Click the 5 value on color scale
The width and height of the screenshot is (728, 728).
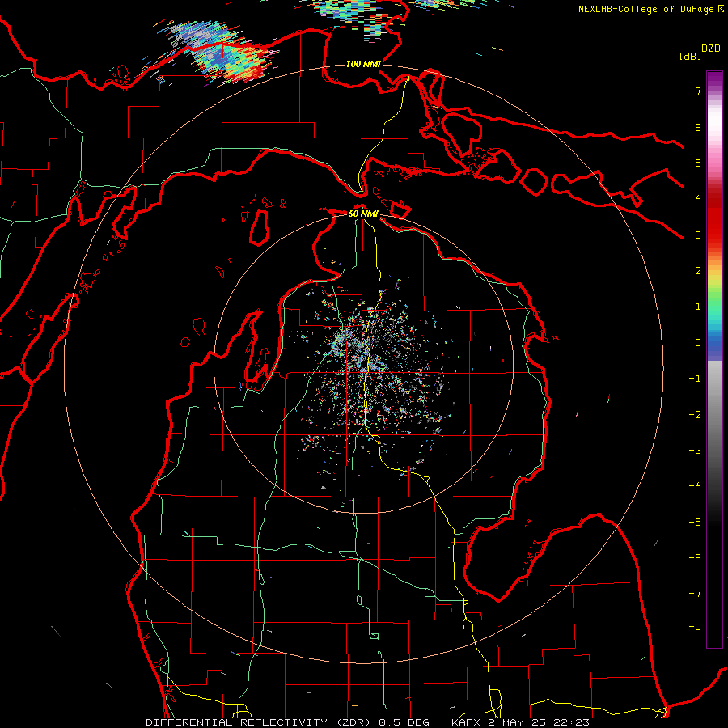[x=698, y=163]
